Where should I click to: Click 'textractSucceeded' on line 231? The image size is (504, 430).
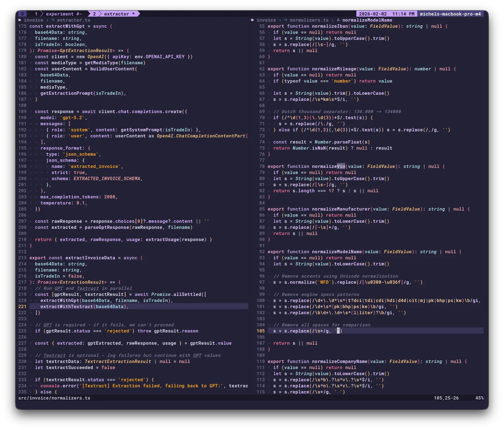(x=70, y=367)
